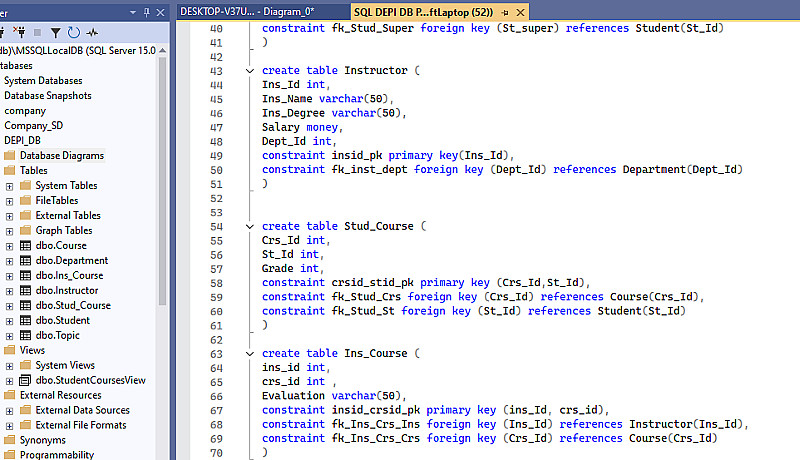Pin the Object Explorer panel with the pushpin icon
This screenshot has height=460, width=800.
147,12
